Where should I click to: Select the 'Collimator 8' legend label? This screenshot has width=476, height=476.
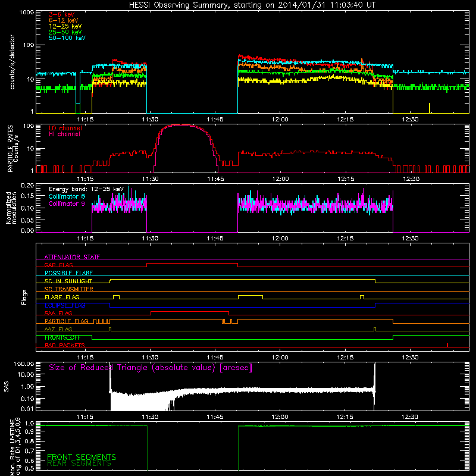coord(67,196)
